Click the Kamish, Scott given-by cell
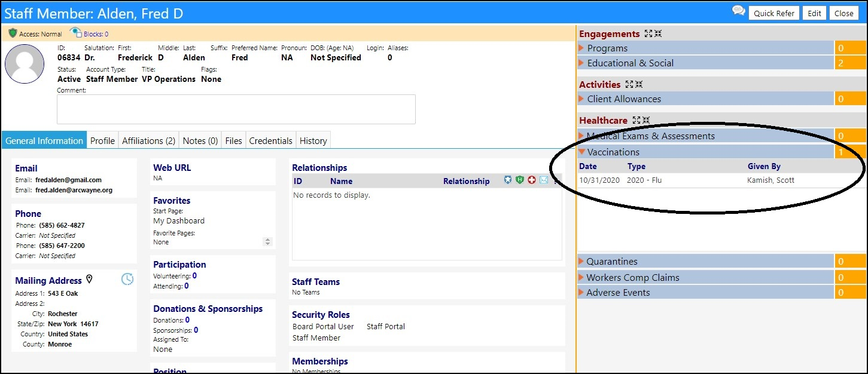The height and width of the screenshot is (374, 868). click(x=771, y=180)
